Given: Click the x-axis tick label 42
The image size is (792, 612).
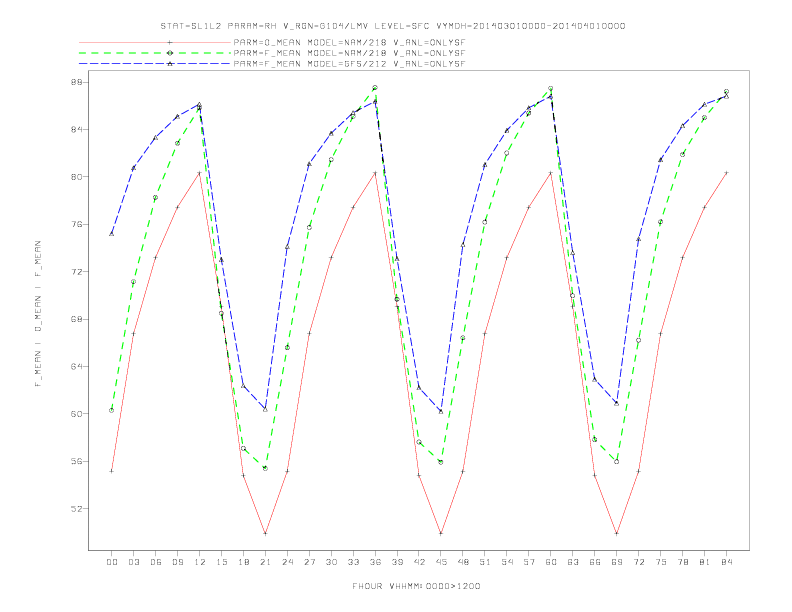Looking at the screenshot, I should coord(419,562).
